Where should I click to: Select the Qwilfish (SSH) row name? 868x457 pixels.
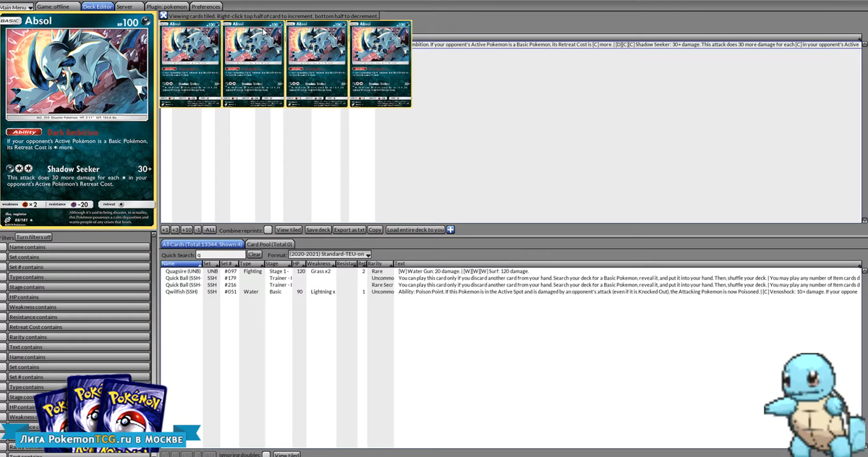182,291
